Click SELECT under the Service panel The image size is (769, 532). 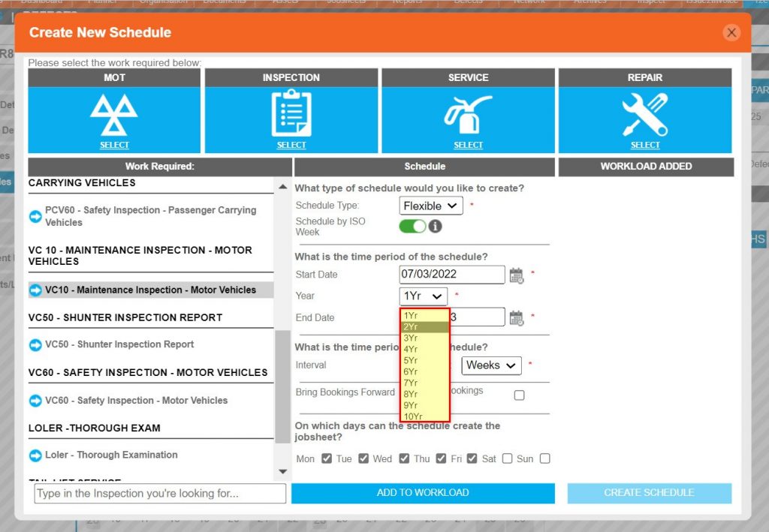pyautogui.click(x=468, y=146)
